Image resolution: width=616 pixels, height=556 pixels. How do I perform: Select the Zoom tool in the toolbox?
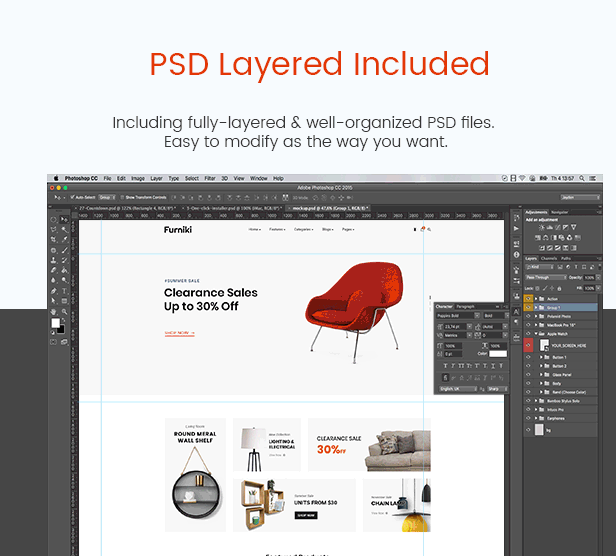click(x=64, y=312)
